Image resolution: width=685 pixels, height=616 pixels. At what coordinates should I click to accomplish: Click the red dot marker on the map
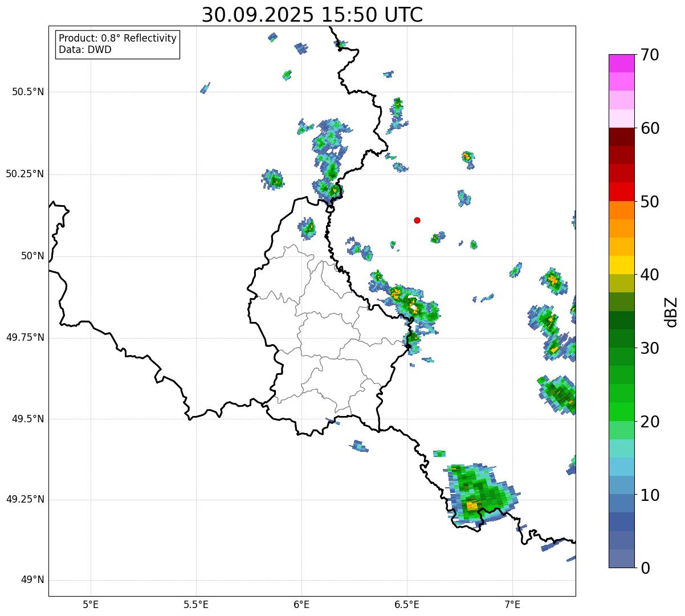[417, 220]
